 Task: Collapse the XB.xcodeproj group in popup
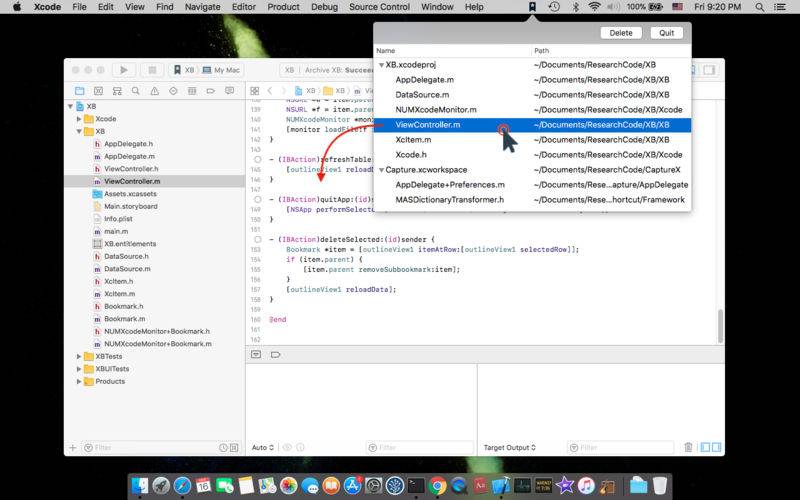pyautogui.click(x=381, y=65)
